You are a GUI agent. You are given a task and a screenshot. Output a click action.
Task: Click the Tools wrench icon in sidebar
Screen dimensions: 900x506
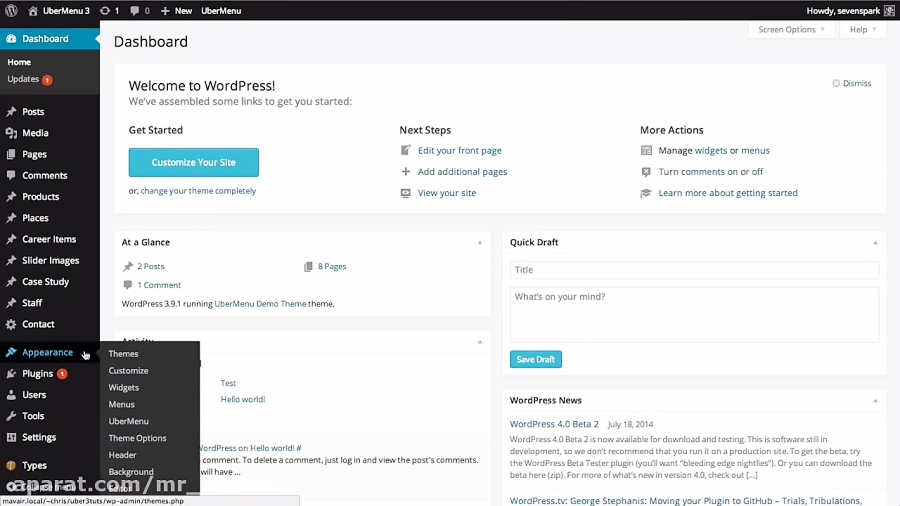click(x=11, y=416)
